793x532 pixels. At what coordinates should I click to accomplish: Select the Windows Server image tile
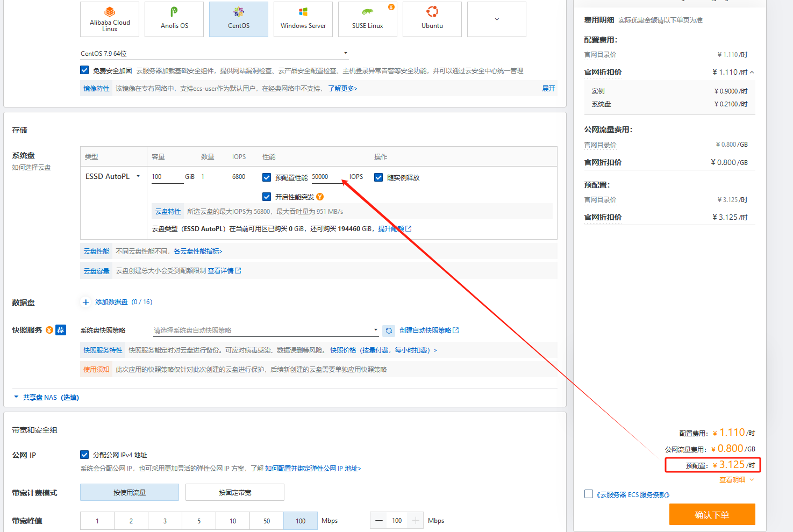(x=303, y=19)
